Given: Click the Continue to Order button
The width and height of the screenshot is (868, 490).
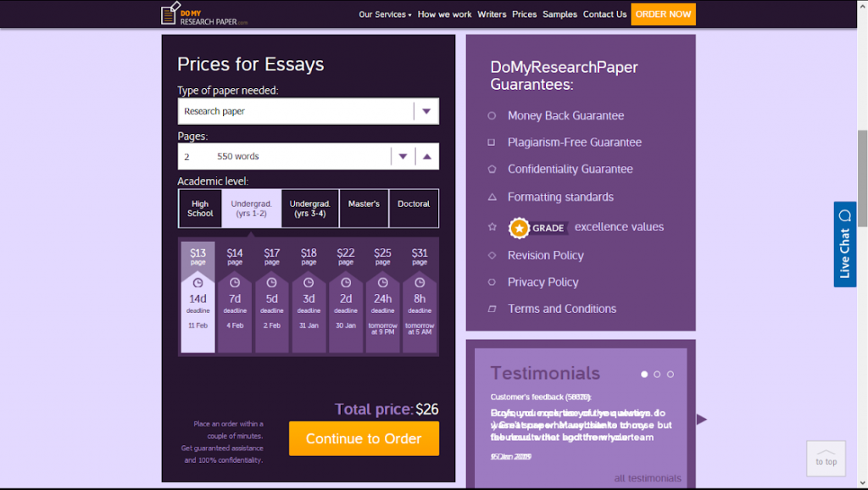Looking at the screenshot, I should point(364,438).
